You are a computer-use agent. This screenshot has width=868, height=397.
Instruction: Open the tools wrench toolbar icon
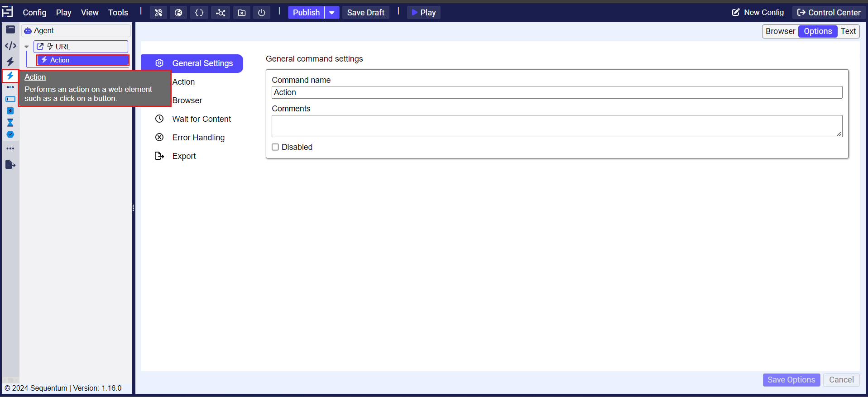click(x=158, y=13)
